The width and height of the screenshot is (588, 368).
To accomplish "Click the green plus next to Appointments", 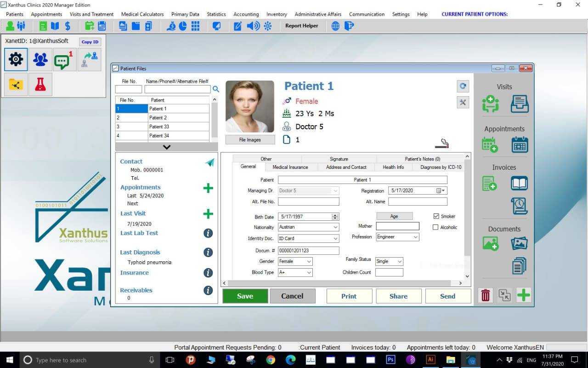I will click(x=208, y=188).
